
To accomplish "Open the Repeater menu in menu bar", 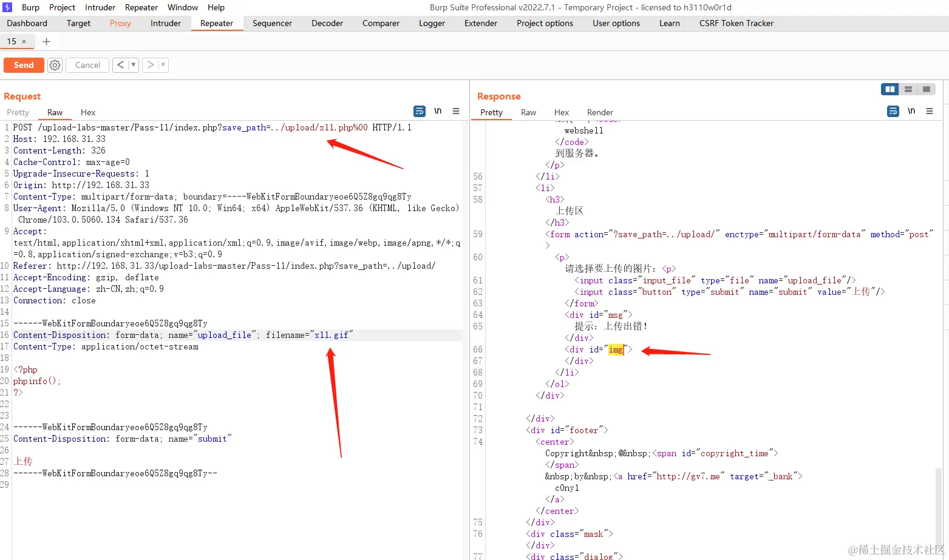I will pos(141,7).
